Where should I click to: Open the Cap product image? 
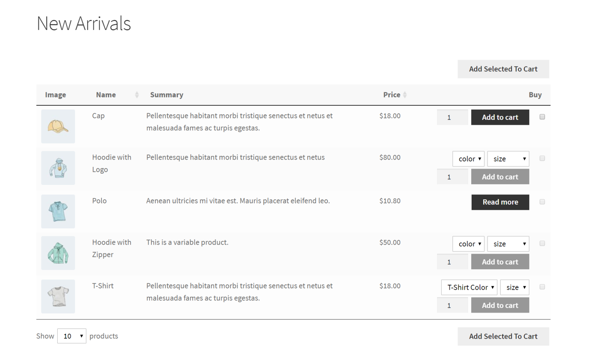58,126
